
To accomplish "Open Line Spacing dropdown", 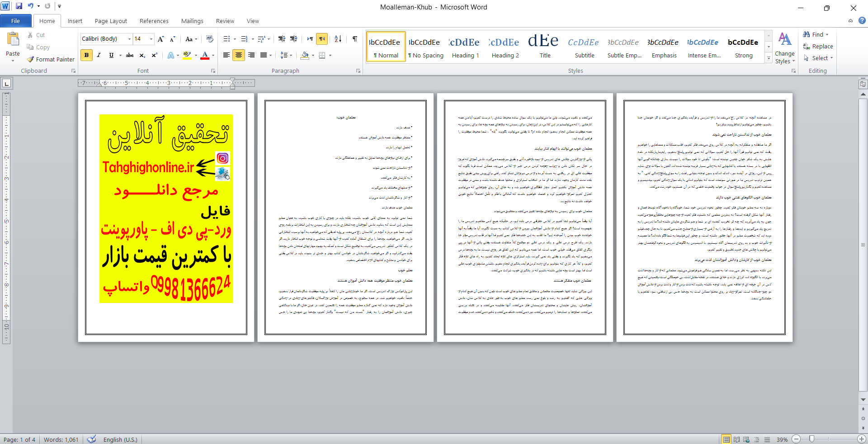I will point(286,55).
